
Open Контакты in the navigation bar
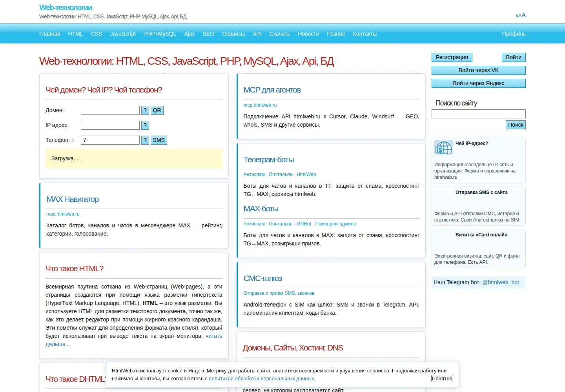click(365, 34)
